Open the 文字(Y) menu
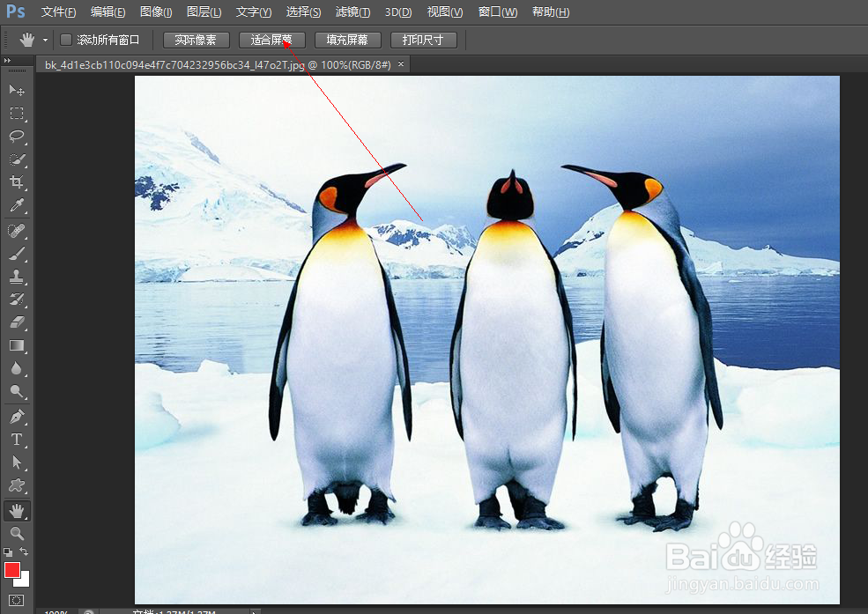The image size is (868, 614). pos(254,11)
